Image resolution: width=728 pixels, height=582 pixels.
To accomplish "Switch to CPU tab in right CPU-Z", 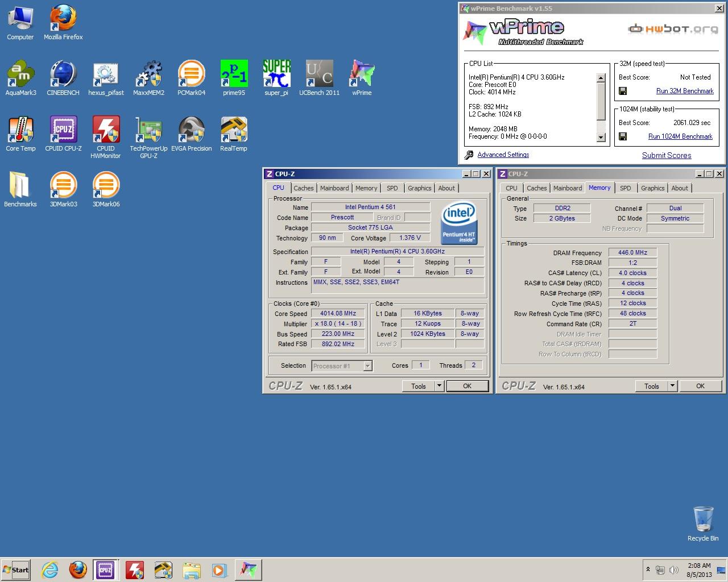I will point(512,188).
